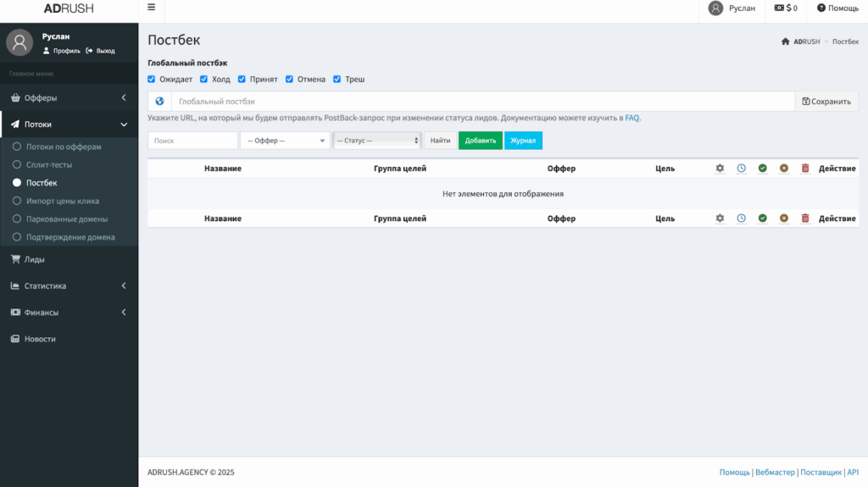Viewport: 868px width, 487px height.
Task: Uncheck the Холд checkbox
Action: pyautogui.click(x=203, y=79)
